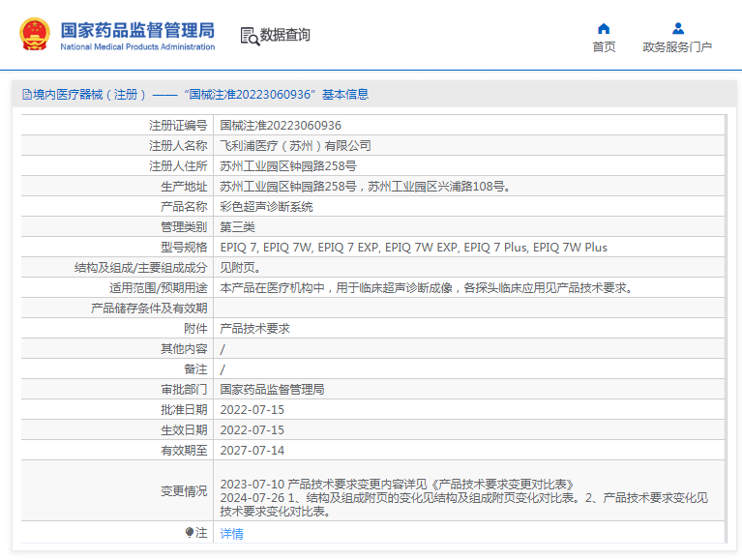Click the 2024-07-26 change record line
The image size is (742, 560).
tap(463, 505)
